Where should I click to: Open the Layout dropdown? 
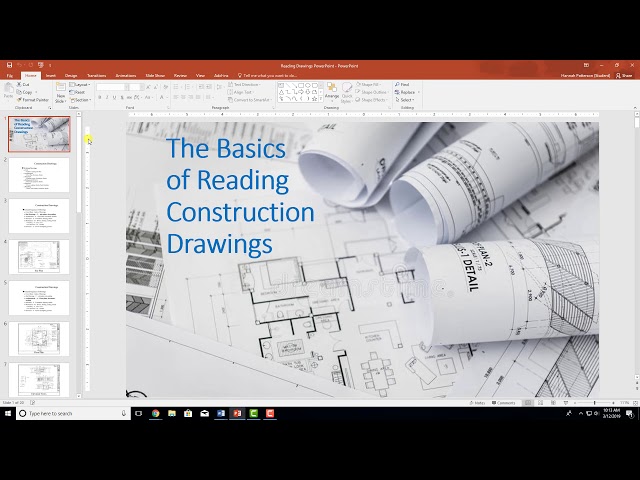80,84
